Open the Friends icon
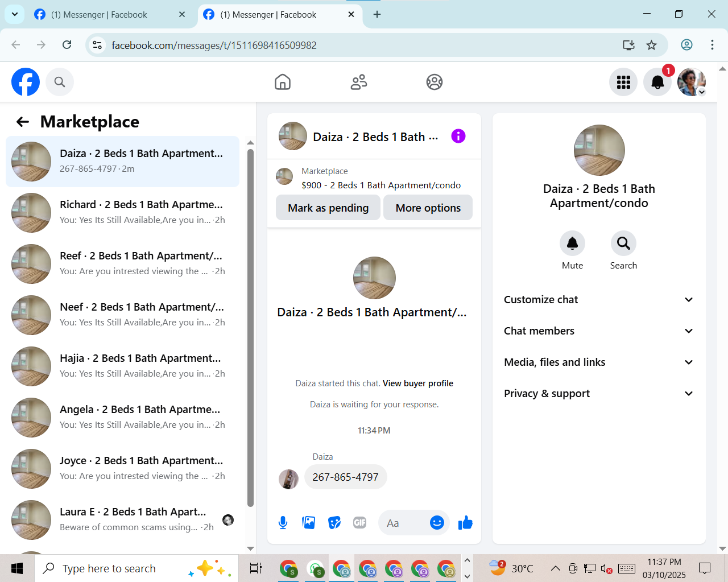Screen dimensions: 728x582 coord(359,82)
